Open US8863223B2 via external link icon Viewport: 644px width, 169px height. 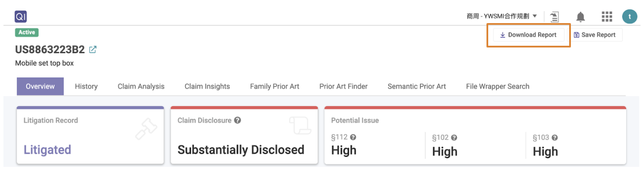tap(92, 50)
